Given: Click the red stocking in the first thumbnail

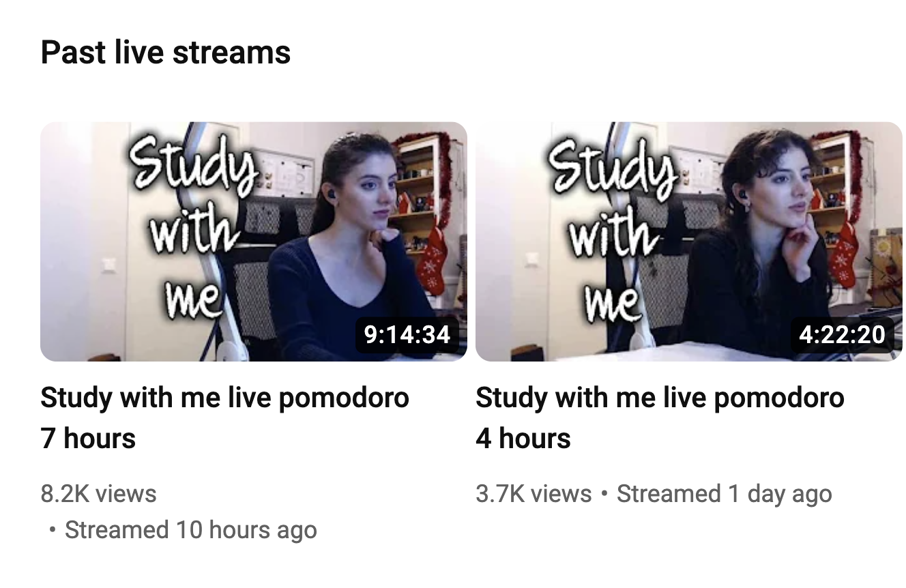Looking at the screenshot, I should 433,262.
